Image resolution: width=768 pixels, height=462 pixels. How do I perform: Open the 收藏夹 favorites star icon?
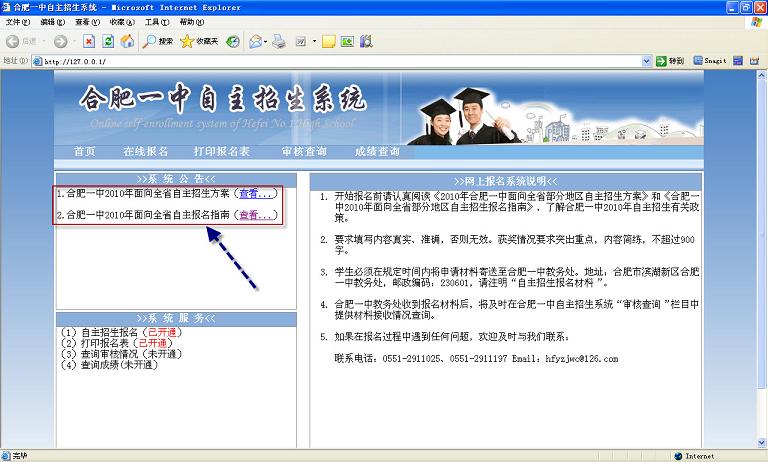[x=199, y=41]
